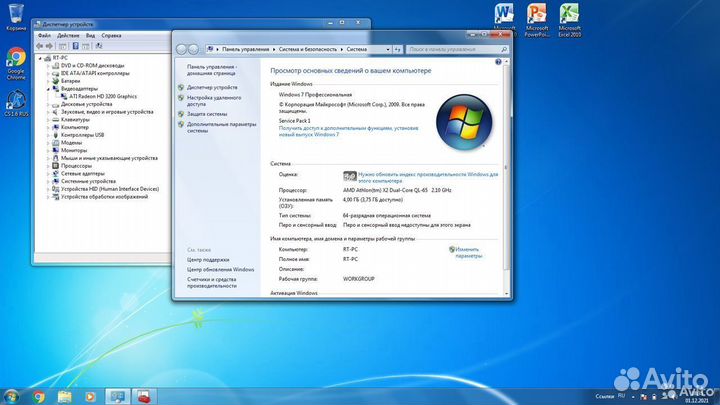This screenshot has height=405, width=720.
Task: Open the Действие menu in Device Manager
Action: [68, 35]
